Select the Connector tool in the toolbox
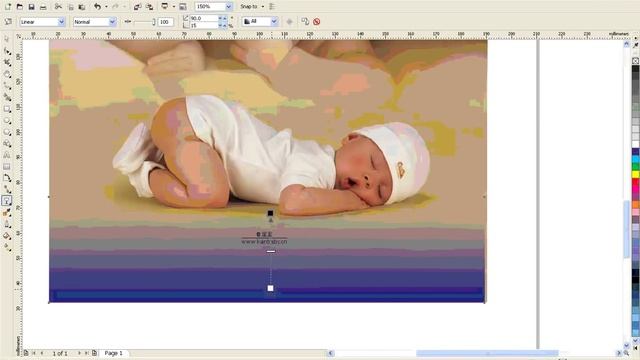This screenshot has height=360, width=640. point(7,189)
